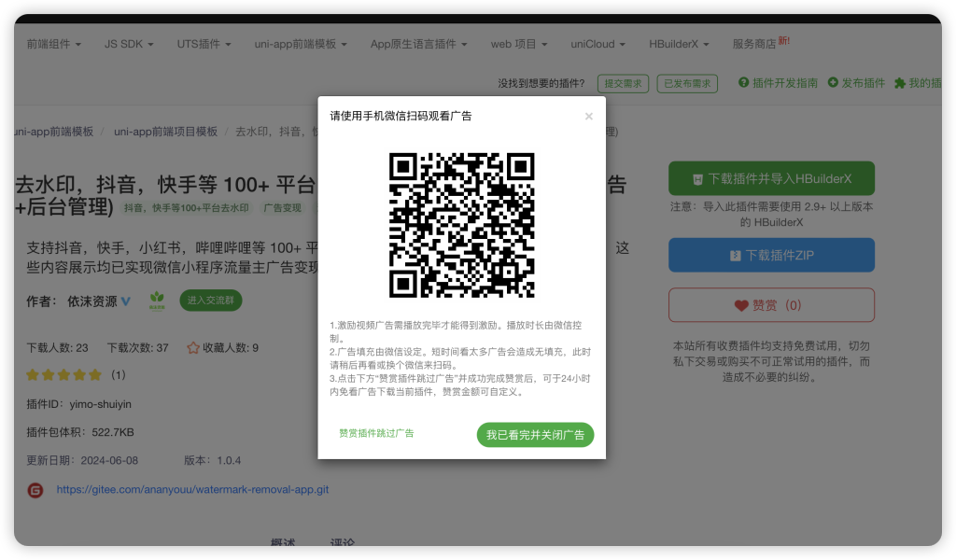Click star icon next to 收藏人数
The width and height of the screenshot is (956, 560).
pos(193,348)
